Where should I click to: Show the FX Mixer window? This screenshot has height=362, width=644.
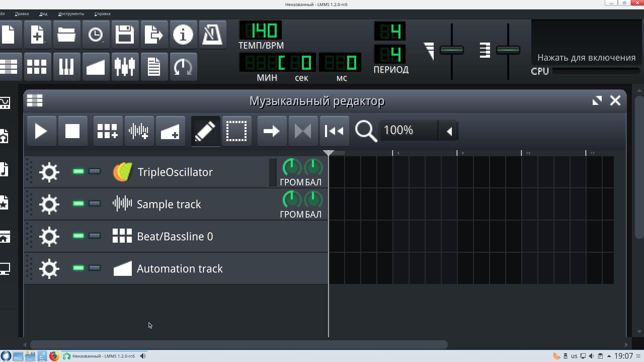tap(125, 67)
